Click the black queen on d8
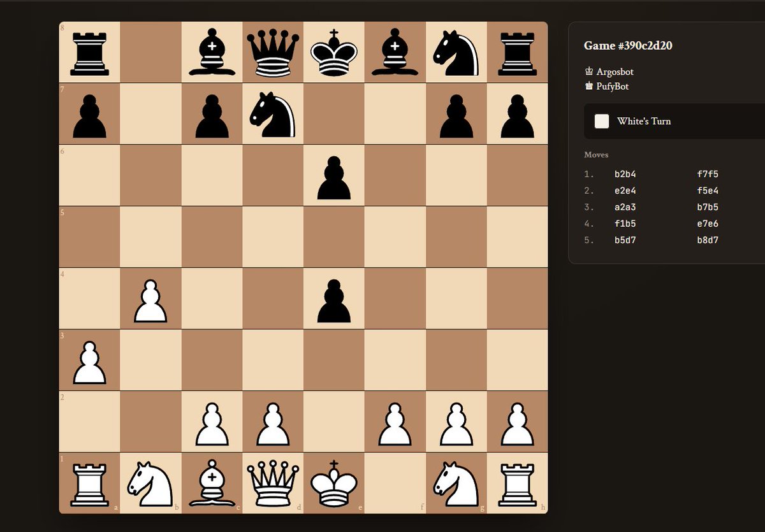765x532 pixels. tap(273, 52)
